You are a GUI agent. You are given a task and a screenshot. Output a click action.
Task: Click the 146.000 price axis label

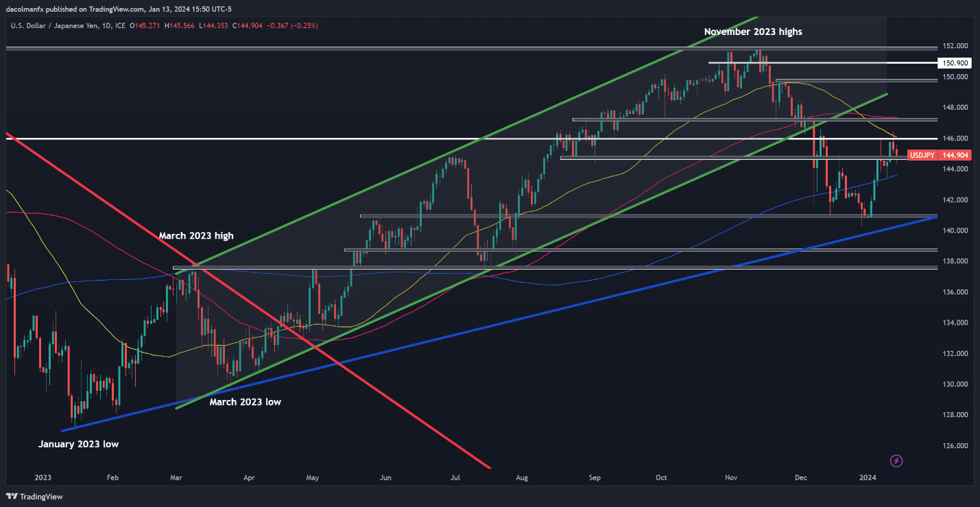[x=955, y=139]
